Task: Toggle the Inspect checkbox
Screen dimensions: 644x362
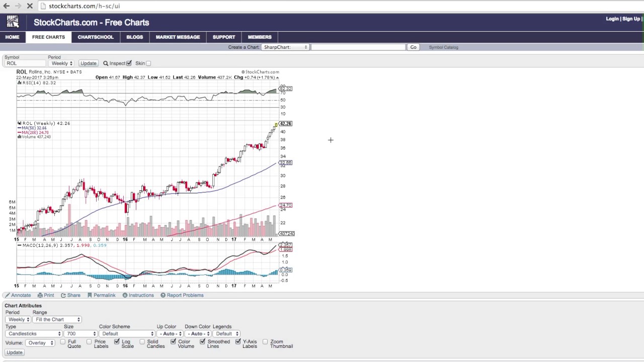Action: pyautogui.click(x=129, y=63)
